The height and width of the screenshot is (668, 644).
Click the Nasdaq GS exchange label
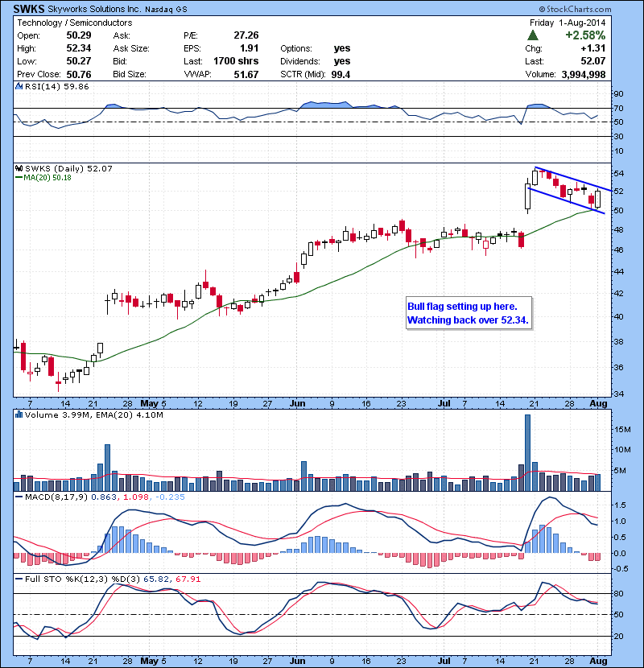tap(166, 10)
